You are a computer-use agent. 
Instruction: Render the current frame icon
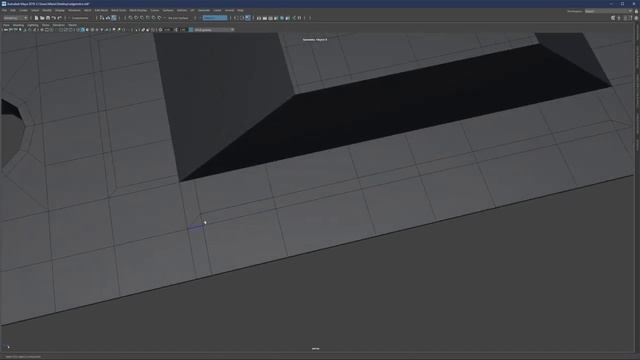[x=264, y=18]
